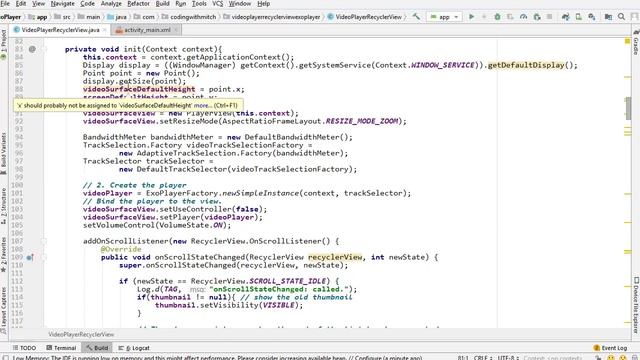The width and height of the screenshot is (640, 360).
Task: Attach debugger to Android process icon
Action: tap(537, 17)
